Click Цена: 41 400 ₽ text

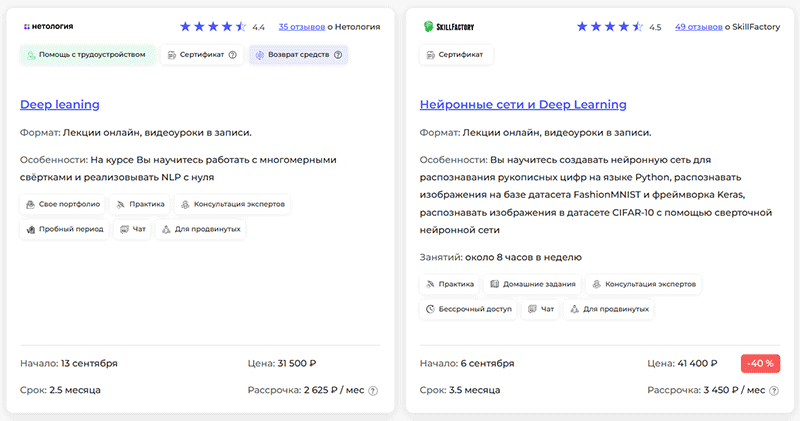click(682, 363)
